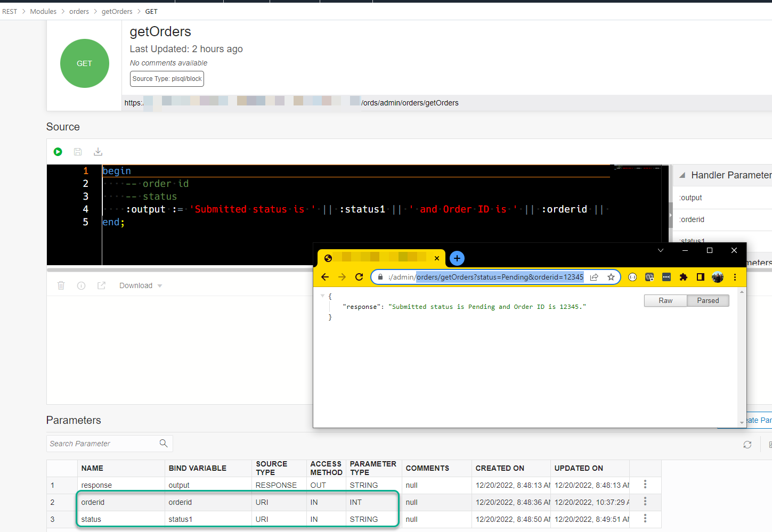Open the browser tab search chevron
This screenshot has width=772, height=532.
tap(661, 250)
